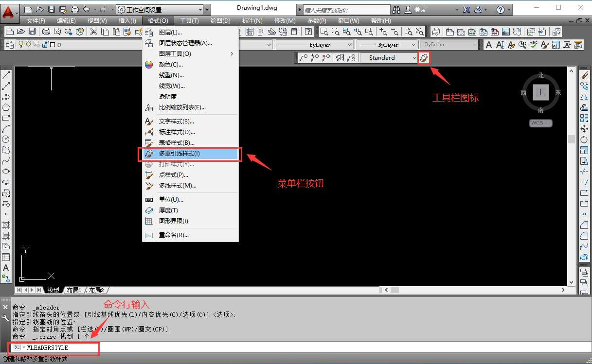Select the Polygon drawing tool

6,107
